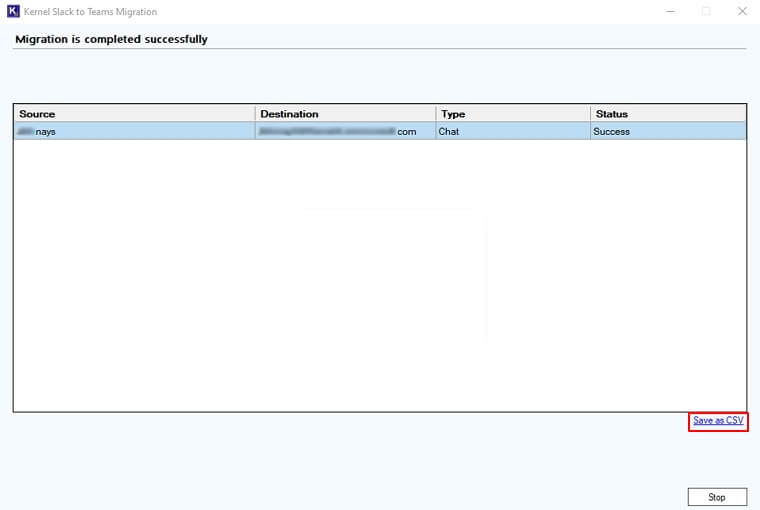Sort by the Destination column header

click(346, 114)
